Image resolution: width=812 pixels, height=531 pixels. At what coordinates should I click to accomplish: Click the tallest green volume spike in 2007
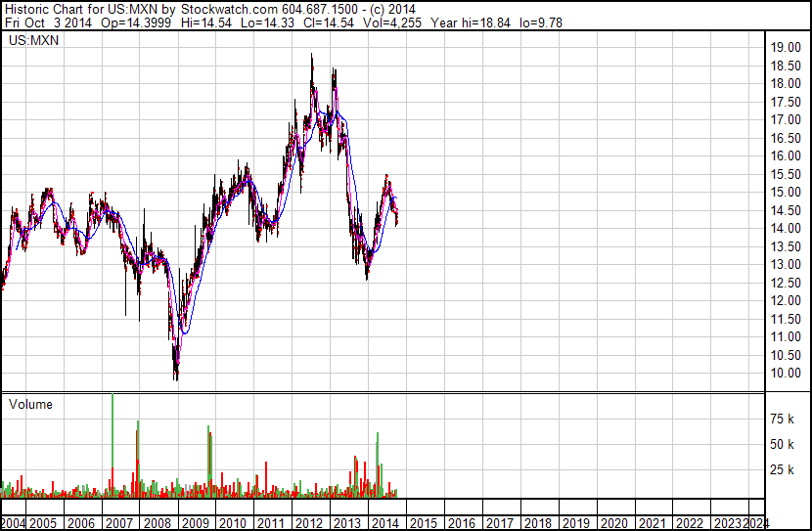[113, 445]
